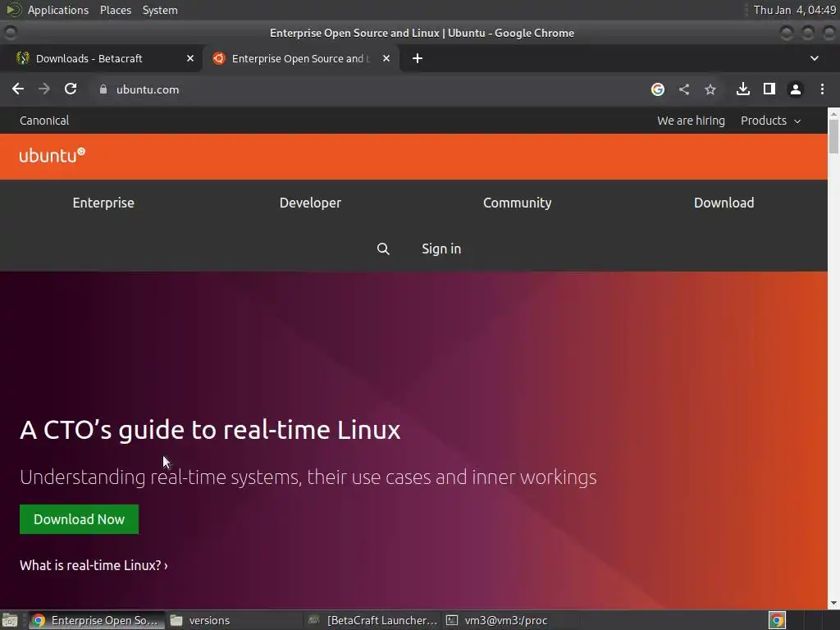Click the heading A CTO's guide to real-time Linux
This screenshot has width=840, height=630.
coord(210,430)
